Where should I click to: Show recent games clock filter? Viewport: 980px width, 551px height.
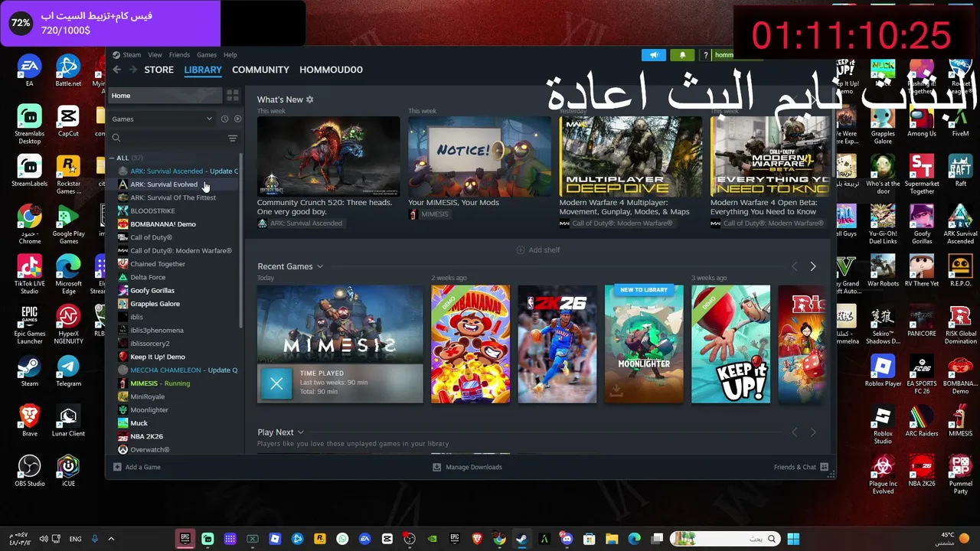[x=224, y=119]
